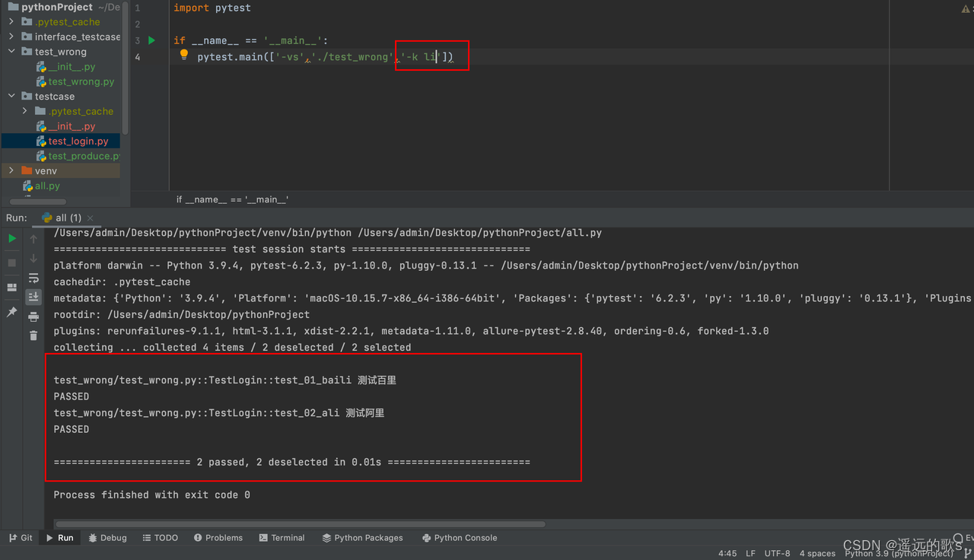The image size is (974, 560).
Task: Click the line number 2 in the gutter
Action: point(137,24)
